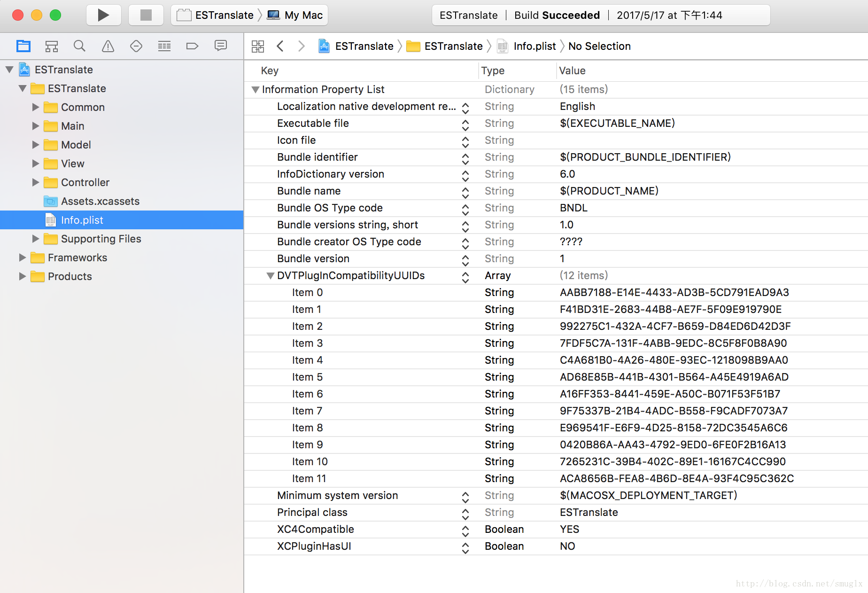Screen dimensions: 868x593
Task: Click ESTranslate folder in jump bar
Action: coord(445,46)
